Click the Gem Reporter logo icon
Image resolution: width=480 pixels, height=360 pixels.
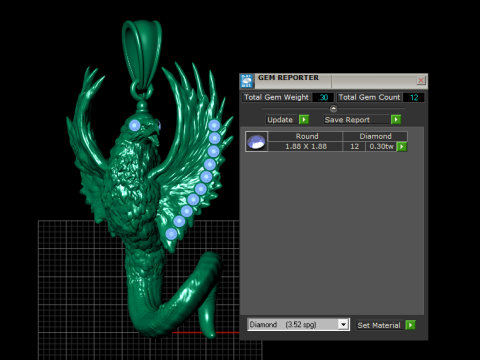(x=247, y=81)
